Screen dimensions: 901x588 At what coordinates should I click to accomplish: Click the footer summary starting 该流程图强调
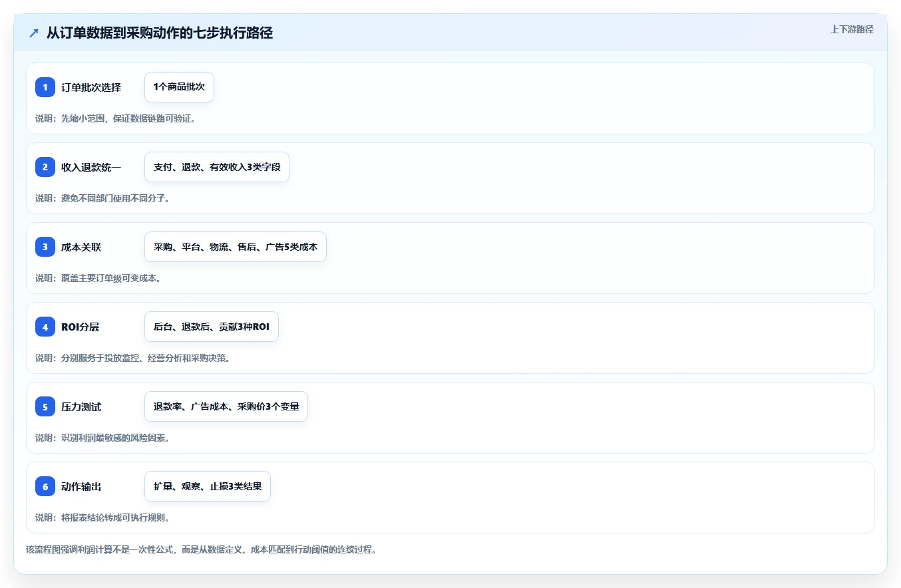[x=202, y=550]
